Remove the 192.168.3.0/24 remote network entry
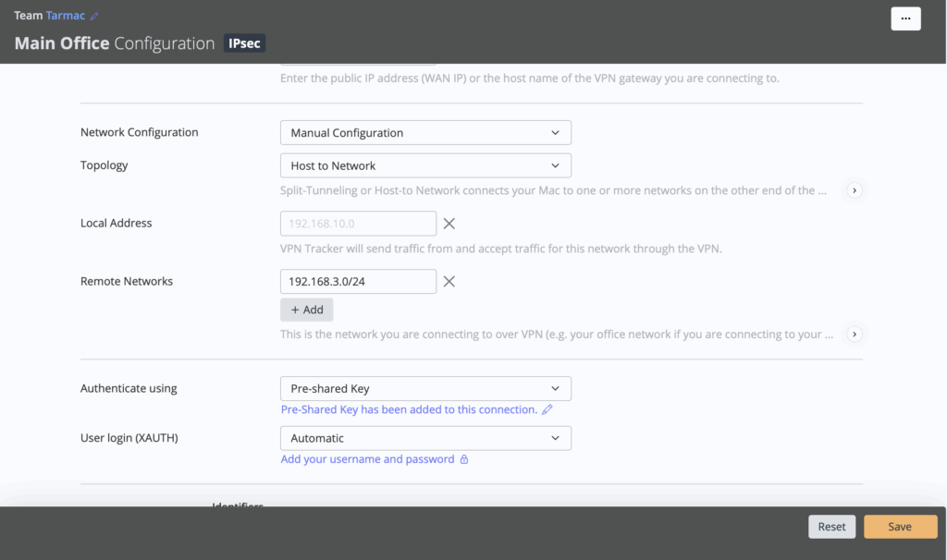947x560 pixels. (449, 282)
